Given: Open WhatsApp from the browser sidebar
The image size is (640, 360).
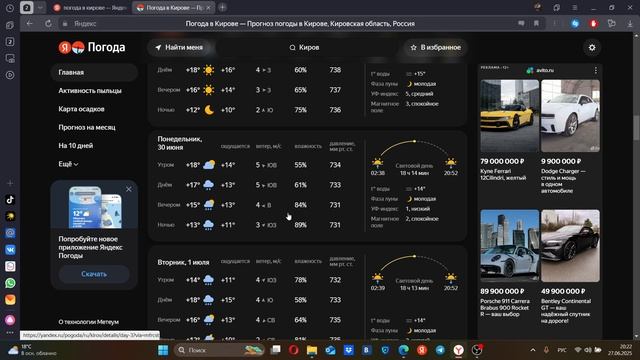Looking at the screenshot, I should [x=10, y=283].
